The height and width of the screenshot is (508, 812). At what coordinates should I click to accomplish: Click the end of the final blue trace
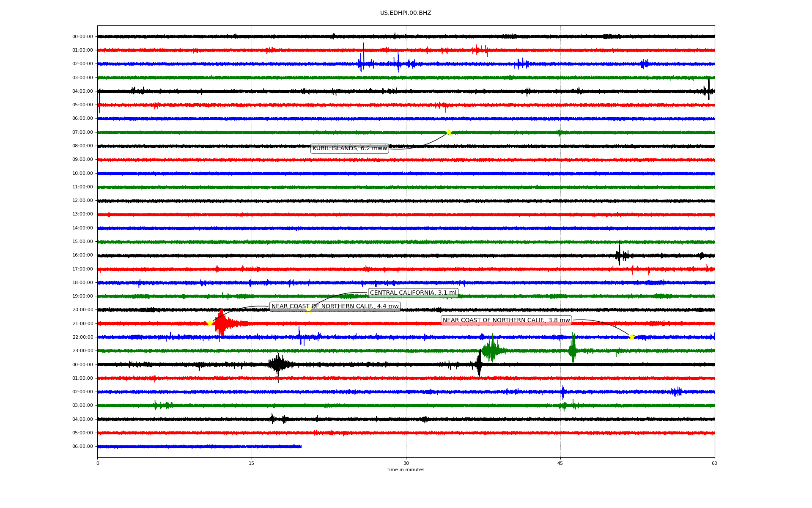point(301,447)
